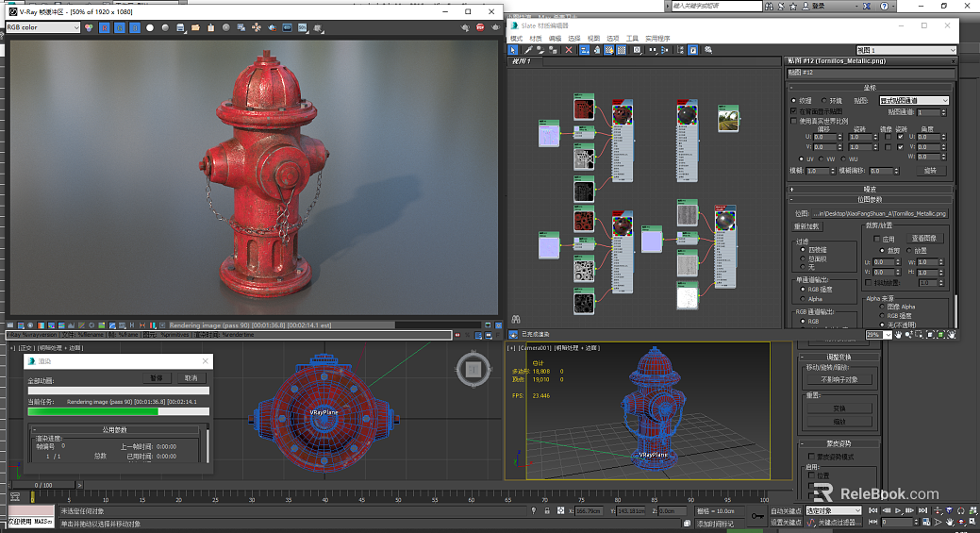Toggle 在背面显示贴图 checkbox
The width and height of the screenshot is (980, 533).
pos(794,111)
